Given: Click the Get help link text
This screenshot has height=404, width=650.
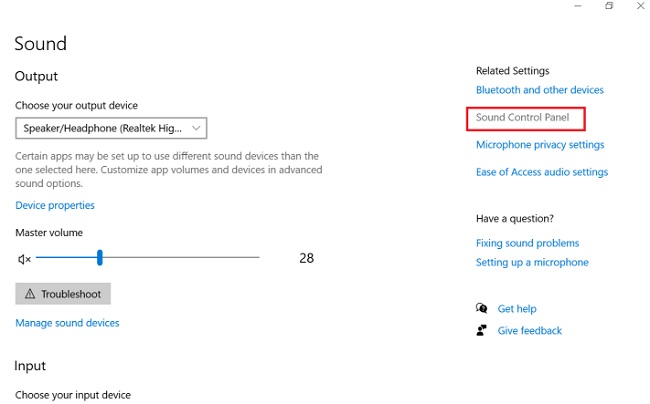Looking at the screenshot, I should pos(517,309).
